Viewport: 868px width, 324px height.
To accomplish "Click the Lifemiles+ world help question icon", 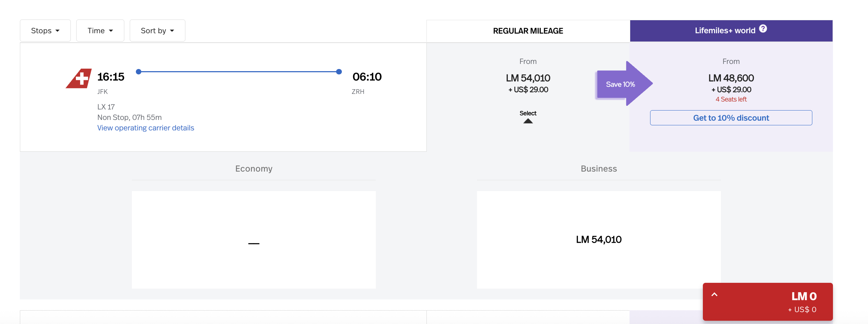I will click(763, 29).
